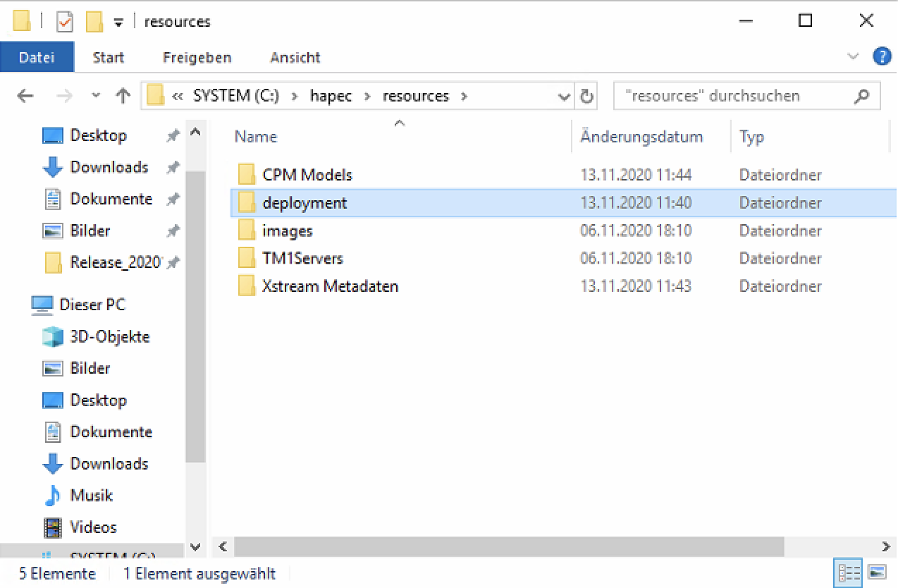The height and width of the screenshot is (588, 898).
Task: Open the address bar history dropdown
Action: point(564,97)
